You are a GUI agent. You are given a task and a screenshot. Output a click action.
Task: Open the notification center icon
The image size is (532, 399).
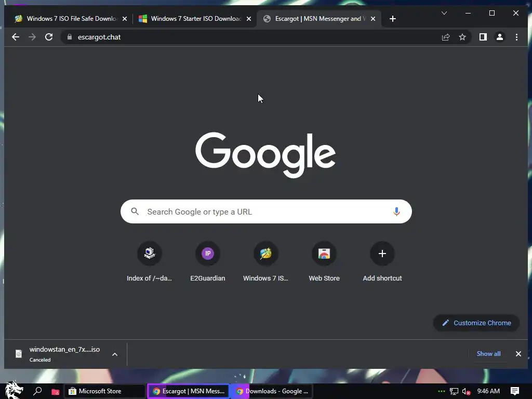(x=514, y=391)
